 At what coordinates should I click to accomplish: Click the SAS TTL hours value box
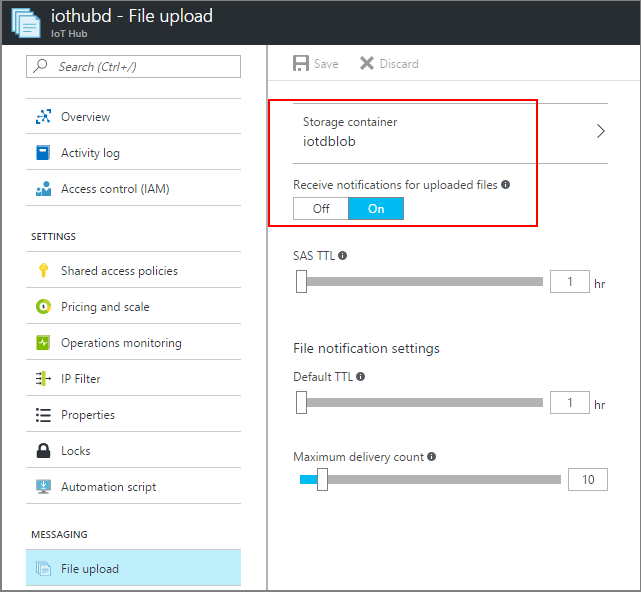[x=570, y=281]
